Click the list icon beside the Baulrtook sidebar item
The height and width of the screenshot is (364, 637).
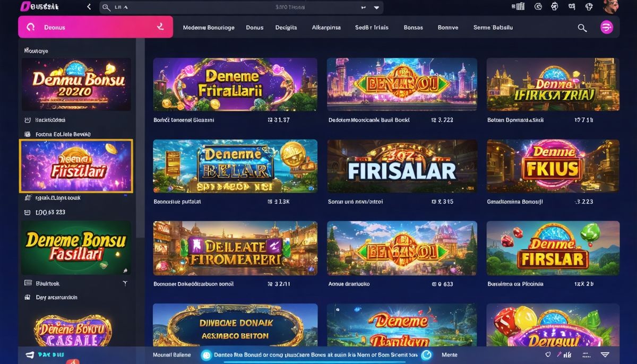point(28,283)
